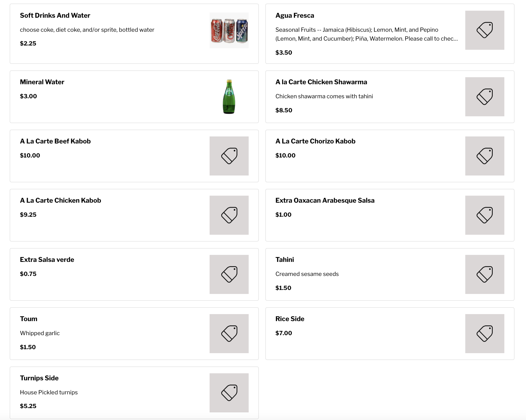The width and height of the screenshot is (526, 420).
Task: Click the Chicken Shawarma placeholder tag icon
Action: [x=485, y=97]
